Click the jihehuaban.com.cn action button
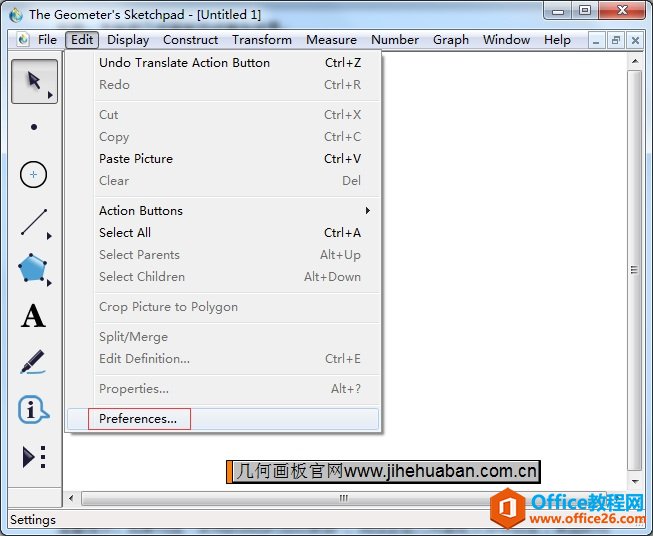This screenshot has height=536, width=653. point(383,471)
